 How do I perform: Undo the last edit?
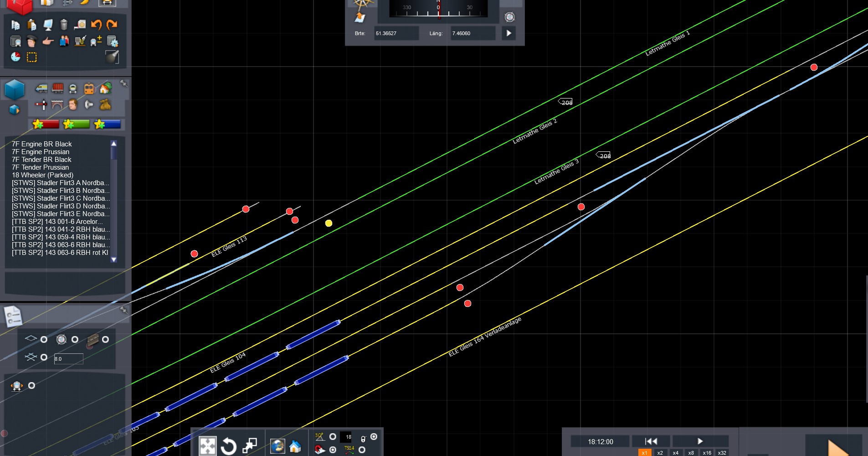[96, 25]
